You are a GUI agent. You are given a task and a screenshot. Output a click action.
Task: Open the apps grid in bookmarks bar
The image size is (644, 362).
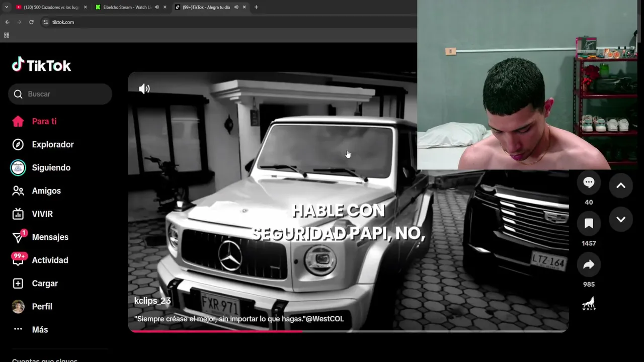point(7,35)
